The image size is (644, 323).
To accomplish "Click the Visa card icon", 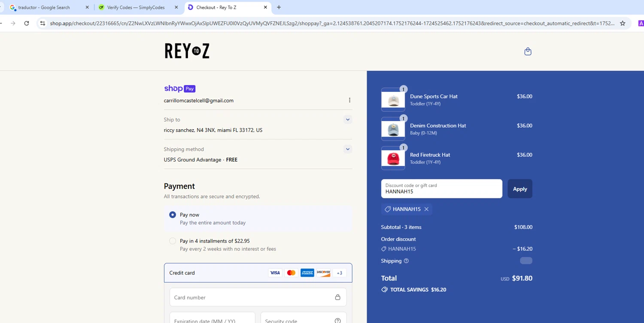I will tap(275, 273).
